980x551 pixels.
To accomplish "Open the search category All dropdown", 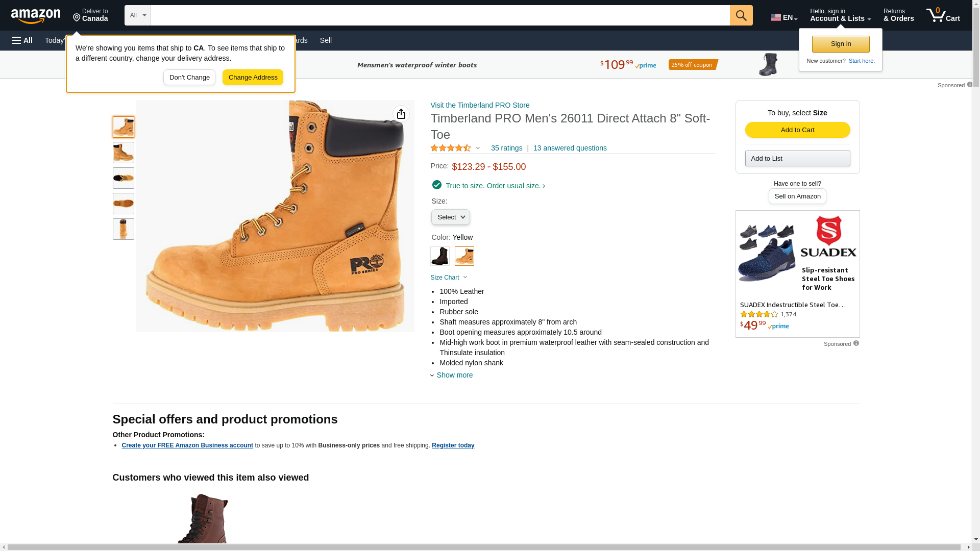I will (137, 15).
